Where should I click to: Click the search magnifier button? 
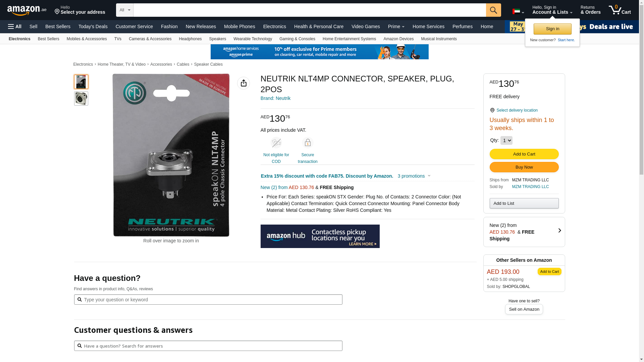pos(493,10)
